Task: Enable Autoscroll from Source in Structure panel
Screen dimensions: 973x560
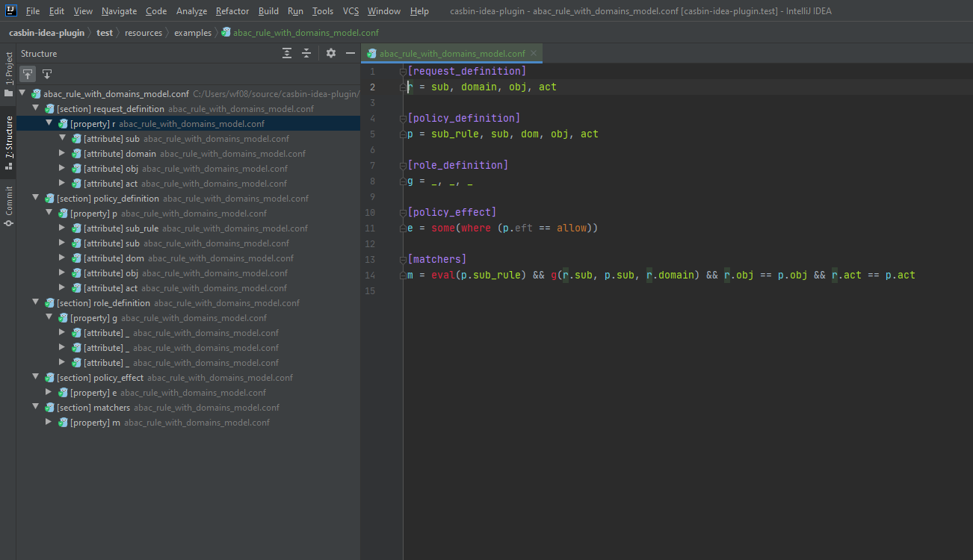Action: [47, 73]
